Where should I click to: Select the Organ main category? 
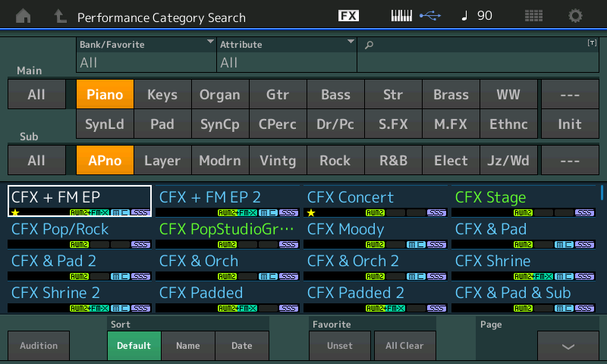click(x=219, y=95)
